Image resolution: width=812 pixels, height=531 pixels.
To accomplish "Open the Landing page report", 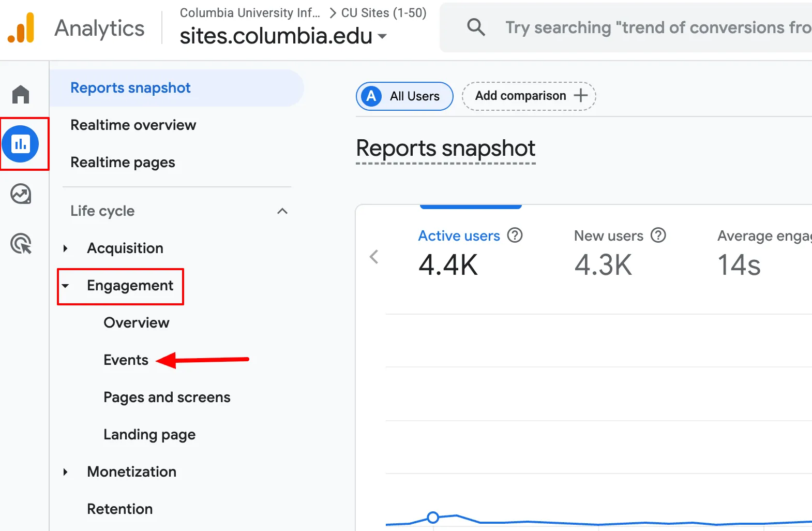I will (x=149, y=435).
